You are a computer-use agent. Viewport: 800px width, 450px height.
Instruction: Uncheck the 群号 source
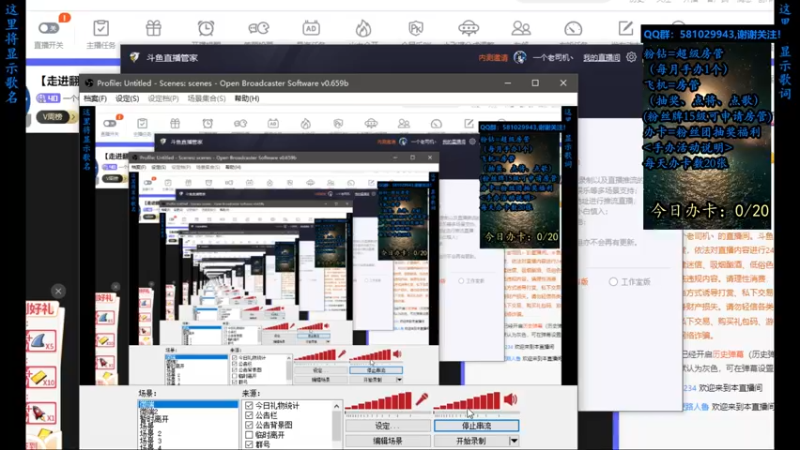[249, 444]
